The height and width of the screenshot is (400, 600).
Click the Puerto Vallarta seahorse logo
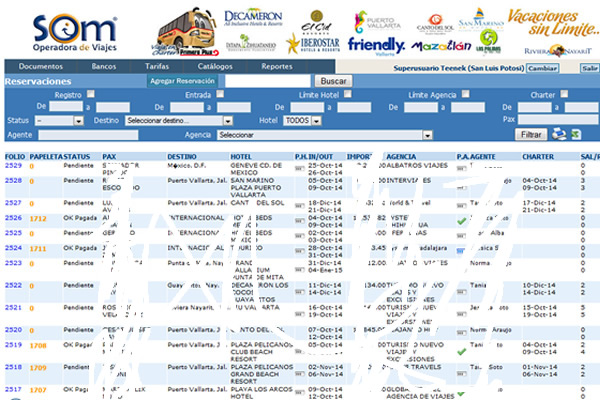377,22
